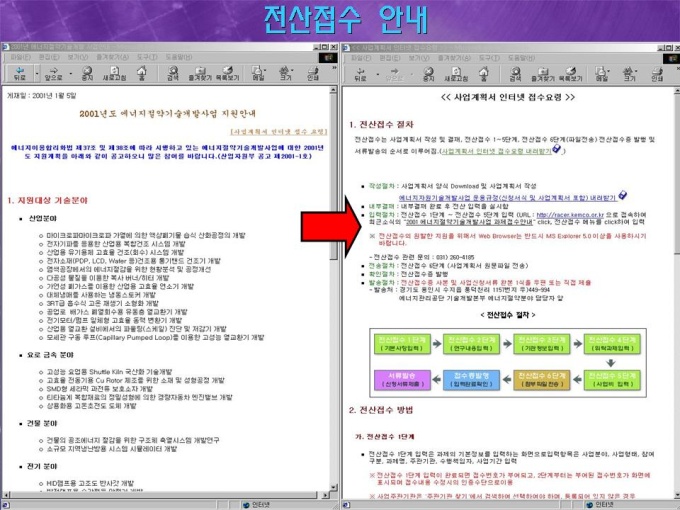Viewport: 680px width, 510px height.
Task: Open the 사업계획서 인터넷 접수 요령 link in left page
Action: tap(278, 131)
